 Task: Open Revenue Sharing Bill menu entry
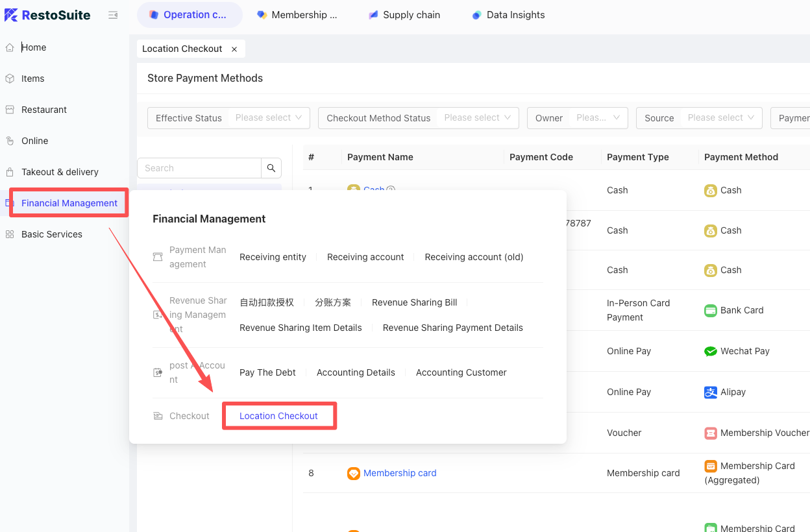pyautogui.click(x=414, y=302)
